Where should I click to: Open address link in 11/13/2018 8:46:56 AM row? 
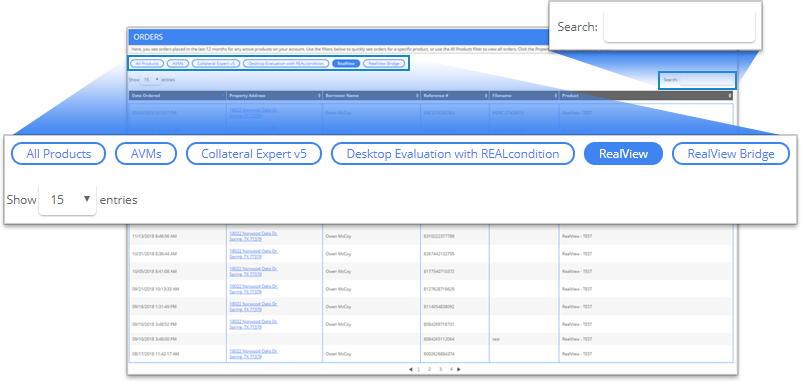(253, 236)
